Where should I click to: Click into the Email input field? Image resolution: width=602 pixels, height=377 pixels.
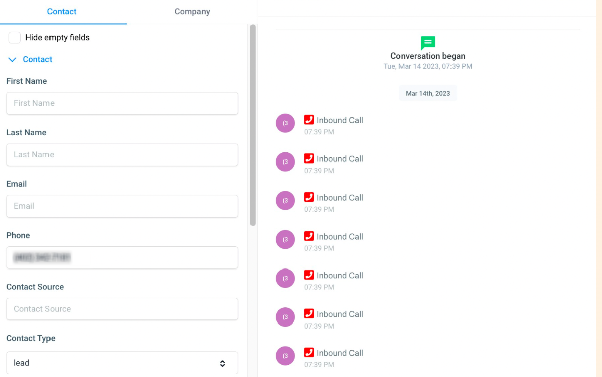122,206
